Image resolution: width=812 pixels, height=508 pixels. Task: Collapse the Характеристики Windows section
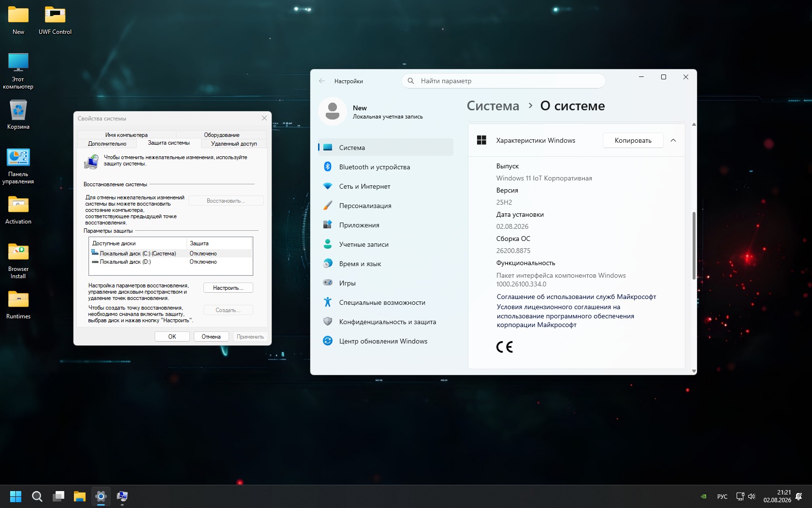pyautogui.click(x=673, y=140)
